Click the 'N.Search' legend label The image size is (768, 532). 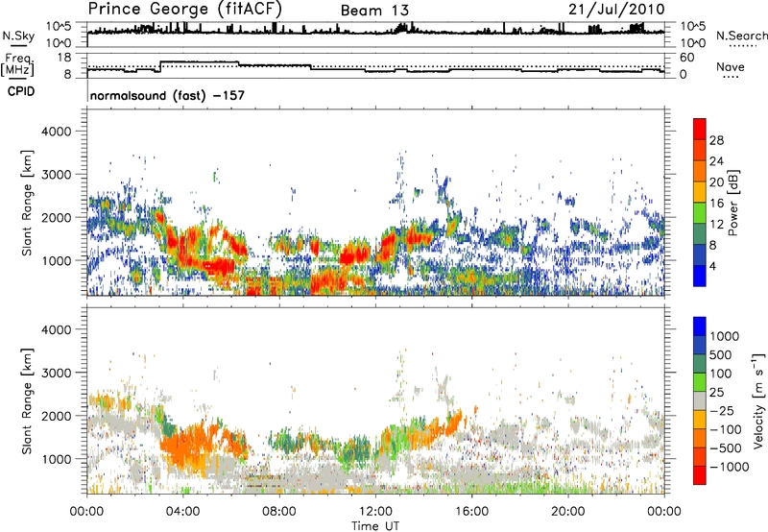pyautogui.click(x=742, y=36)
